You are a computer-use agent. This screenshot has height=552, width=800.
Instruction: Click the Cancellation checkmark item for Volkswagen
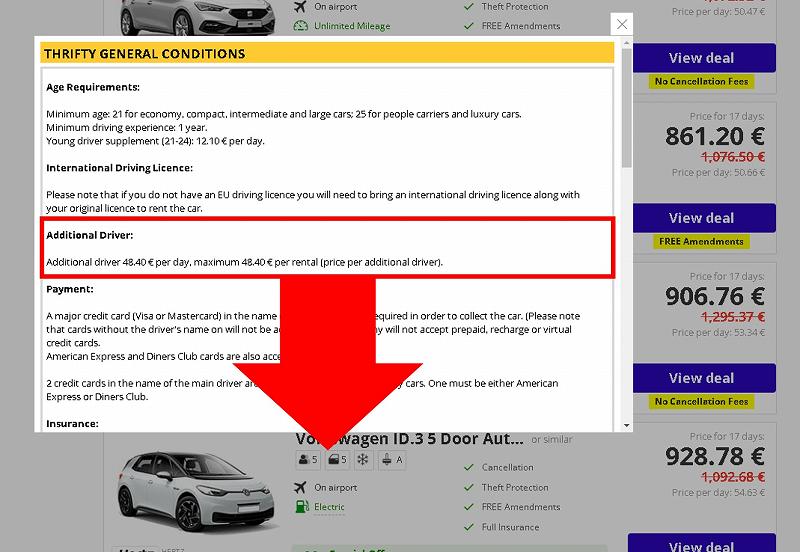click(x=498, y=467)
